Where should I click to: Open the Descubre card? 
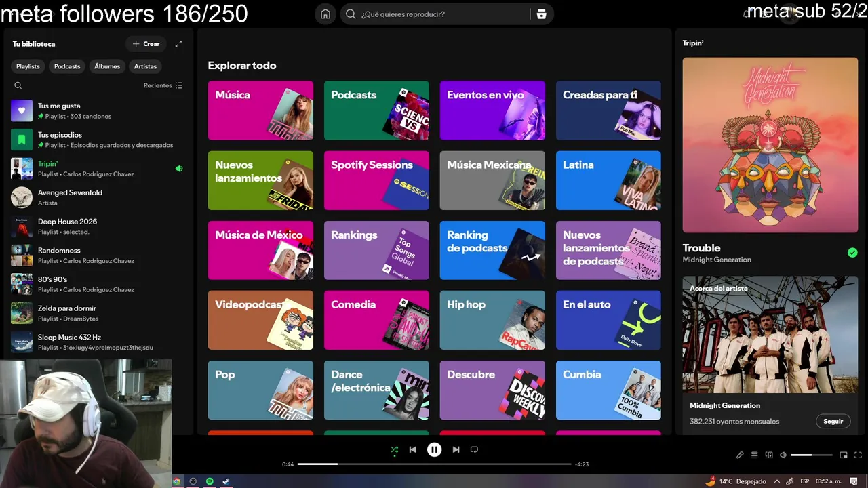pos(492,390)
